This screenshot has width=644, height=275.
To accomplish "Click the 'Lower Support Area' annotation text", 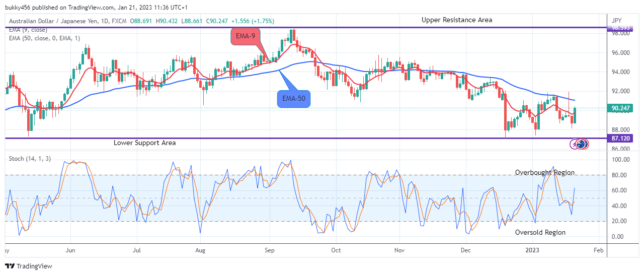I will pyautogui.click(x=145, y=143).
